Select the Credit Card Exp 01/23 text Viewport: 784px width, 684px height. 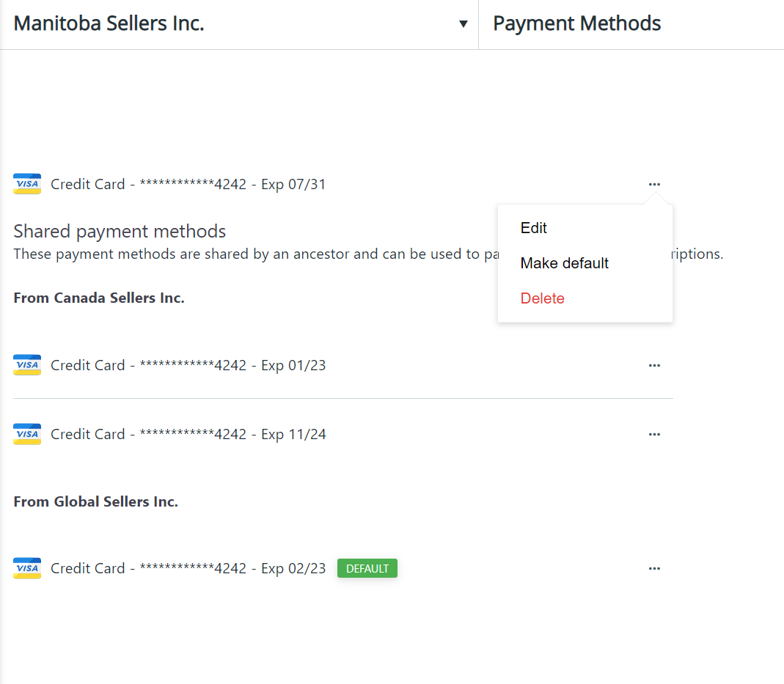click(x=188, y=365)
